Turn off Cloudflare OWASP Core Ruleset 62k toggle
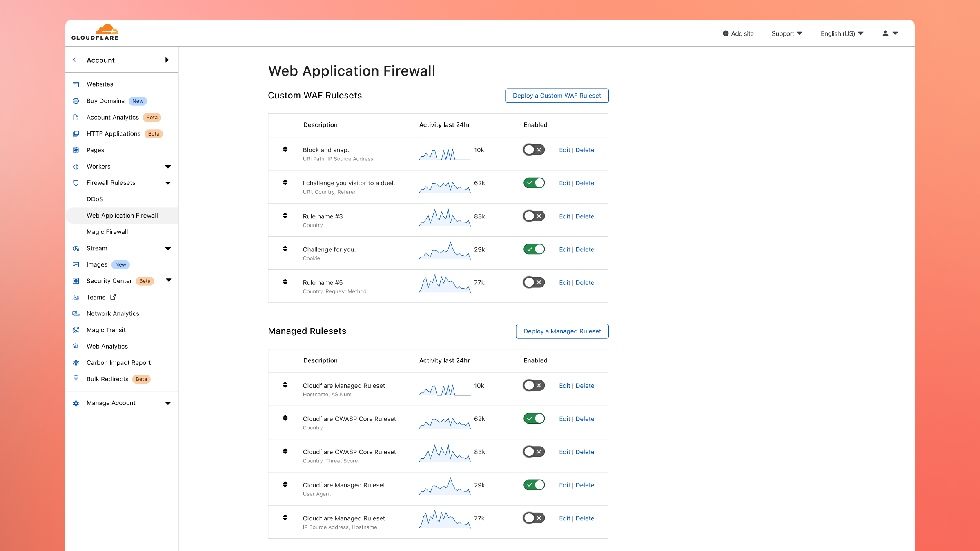Image resolution: width=980 pixels, height=551 pixels. click(x=534, y=418)
